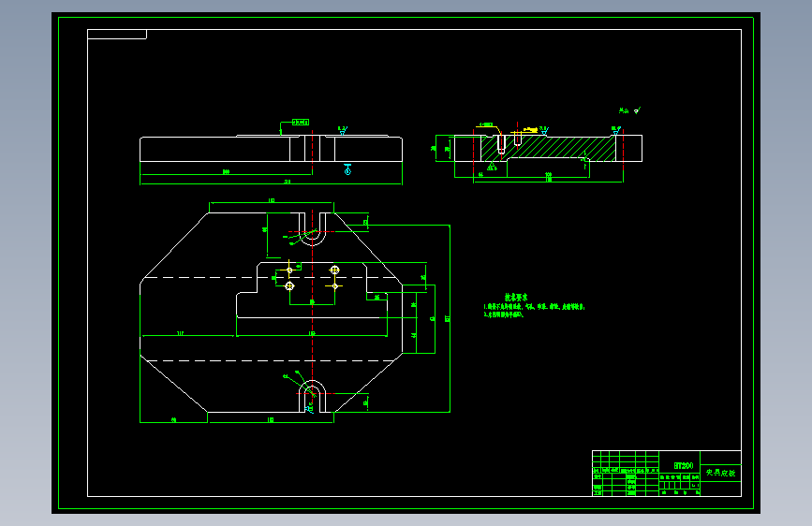Image resolution: width=812 pixels, height=526 pixels.
Task: Click the second technical requirement note line
Action: [503, 314]
